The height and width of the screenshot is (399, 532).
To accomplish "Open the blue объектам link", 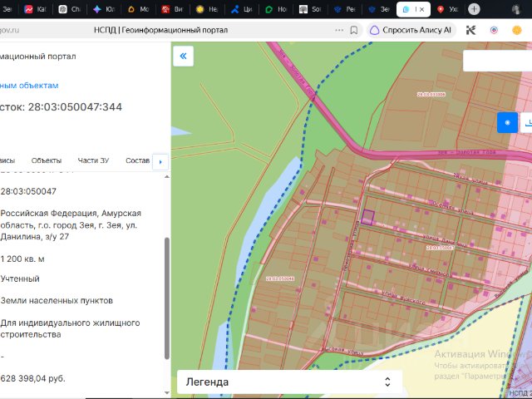I will [29, 86].
